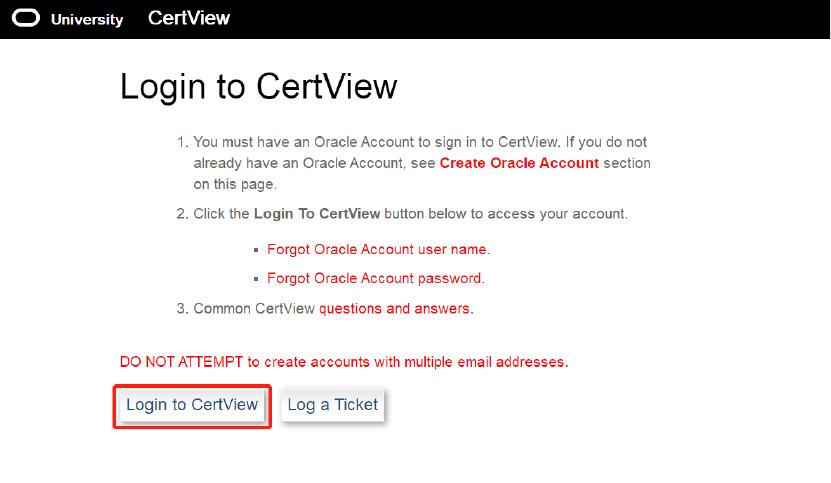The image size is (831, 483).
Task: Open the Create Oracle Account link
Action: (x=519, y=163)
